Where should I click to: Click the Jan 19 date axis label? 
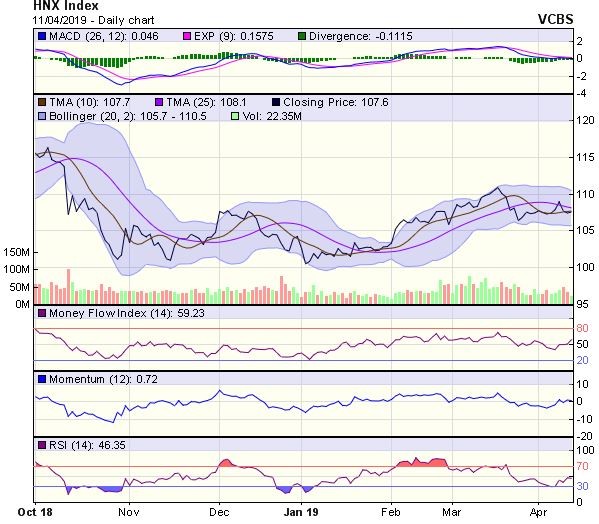[x=301, y=512]
